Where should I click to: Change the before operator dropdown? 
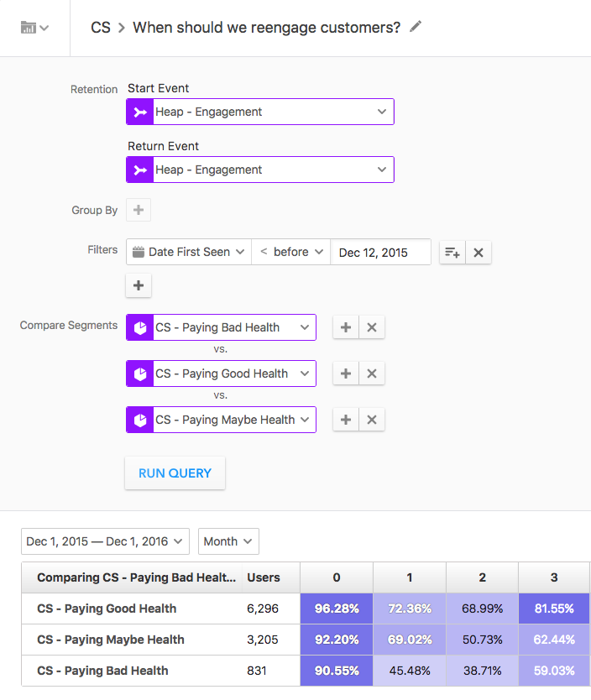[x=291, y=253]
